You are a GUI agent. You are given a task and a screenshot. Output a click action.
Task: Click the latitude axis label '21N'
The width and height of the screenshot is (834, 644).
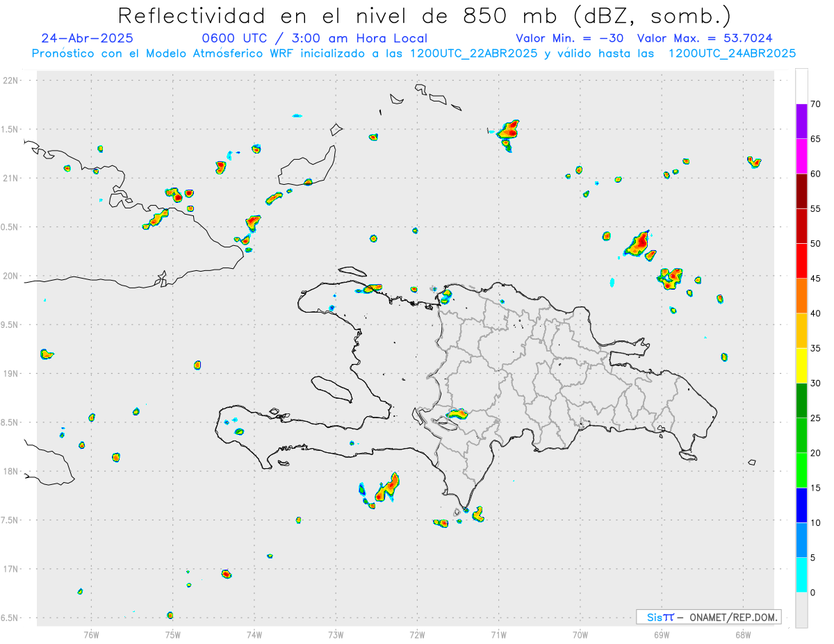coord(10,178)
